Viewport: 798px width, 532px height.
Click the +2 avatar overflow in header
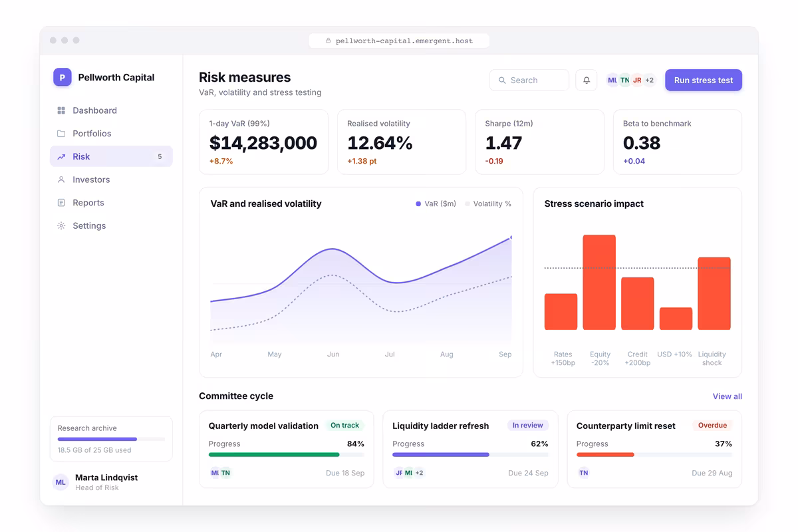point(650,80)
